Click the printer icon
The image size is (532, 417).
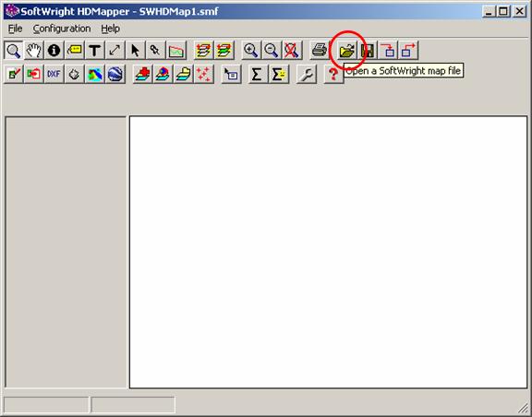(x=319, y=51)
